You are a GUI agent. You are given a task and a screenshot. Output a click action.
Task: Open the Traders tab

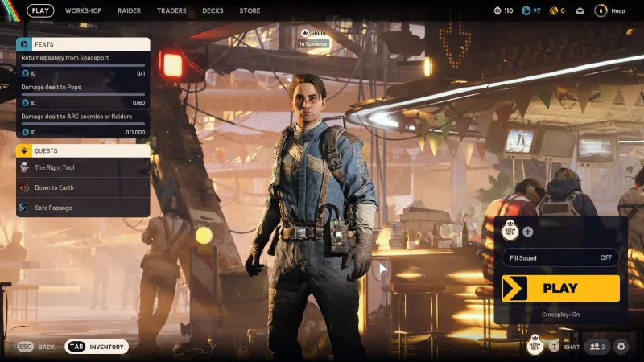171,10
